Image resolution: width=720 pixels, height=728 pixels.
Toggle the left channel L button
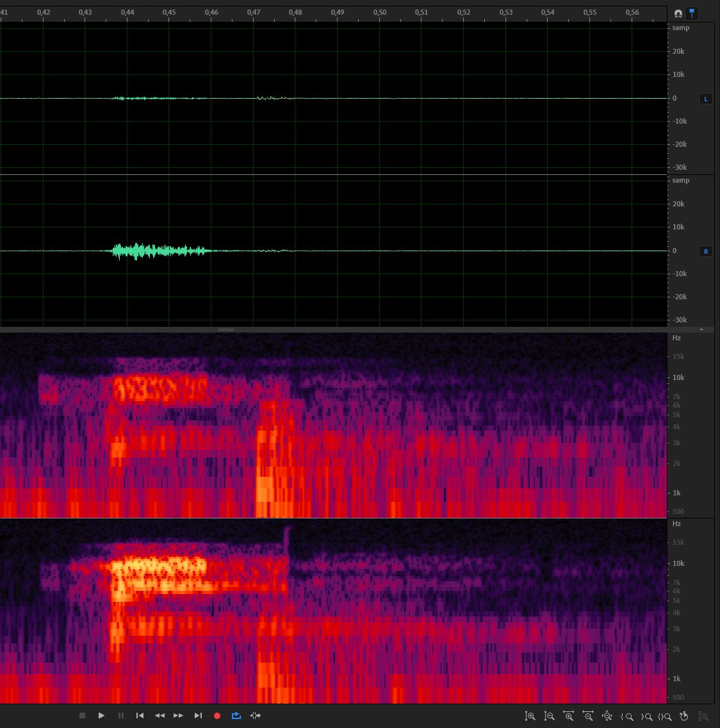(x=706, y=99)
